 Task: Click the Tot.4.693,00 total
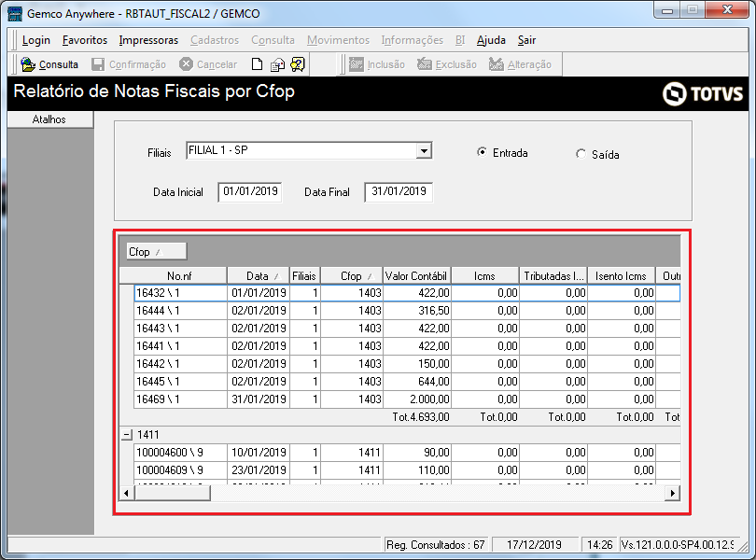coord(421,417)
